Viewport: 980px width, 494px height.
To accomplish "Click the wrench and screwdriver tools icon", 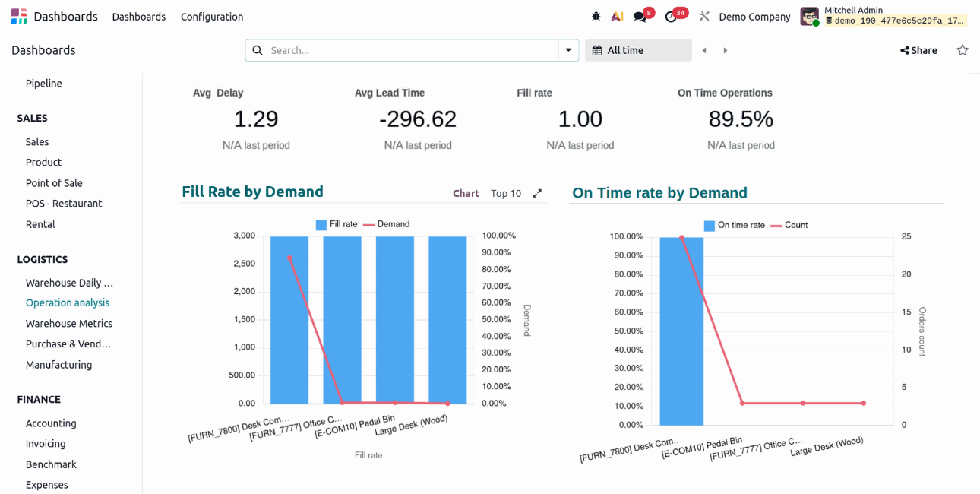I will pos(704,17).
